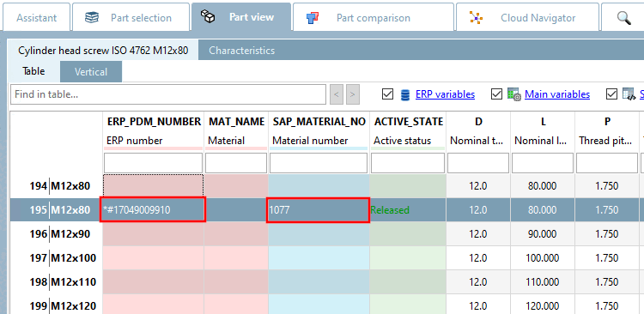644x314 pixels.
Task: Switch to the Characteristics tab
Action: coord(241,51)
